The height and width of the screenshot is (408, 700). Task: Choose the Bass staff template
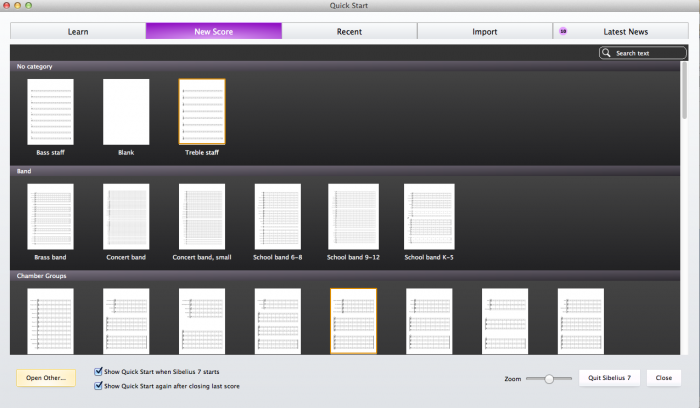point(50,112)
